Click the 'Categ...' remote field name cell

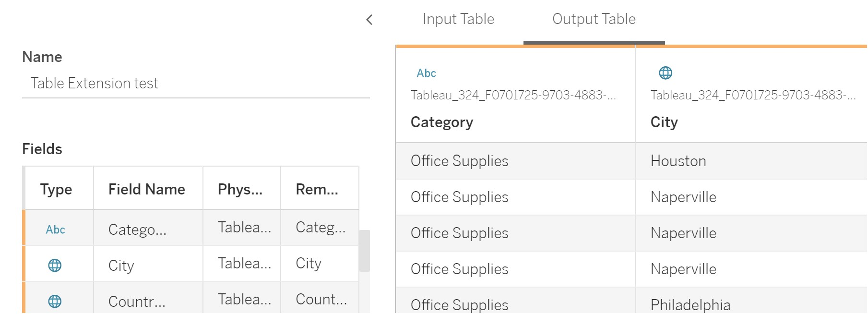tap(320, 228)
